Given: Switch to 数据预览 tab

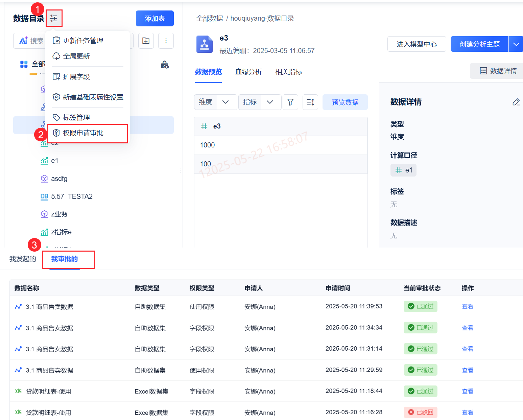Looking at the screenshot, I should 208,72.
